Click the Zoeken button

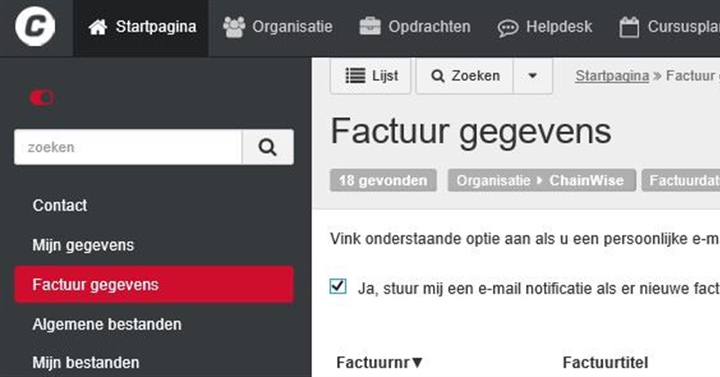(465, 76)
